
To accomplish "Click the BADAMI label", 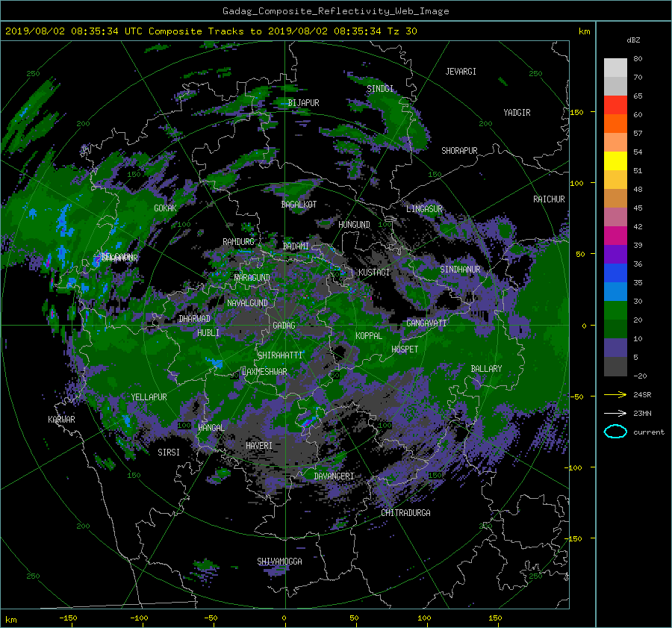I will 296,246.
